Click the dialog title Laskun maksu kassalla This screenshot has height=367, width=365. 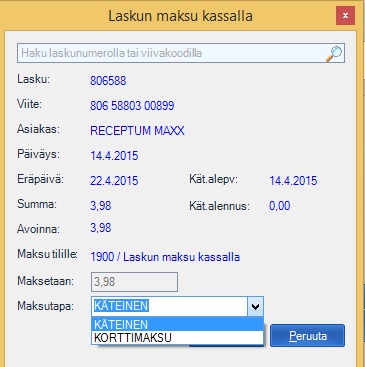coord(181,16)
